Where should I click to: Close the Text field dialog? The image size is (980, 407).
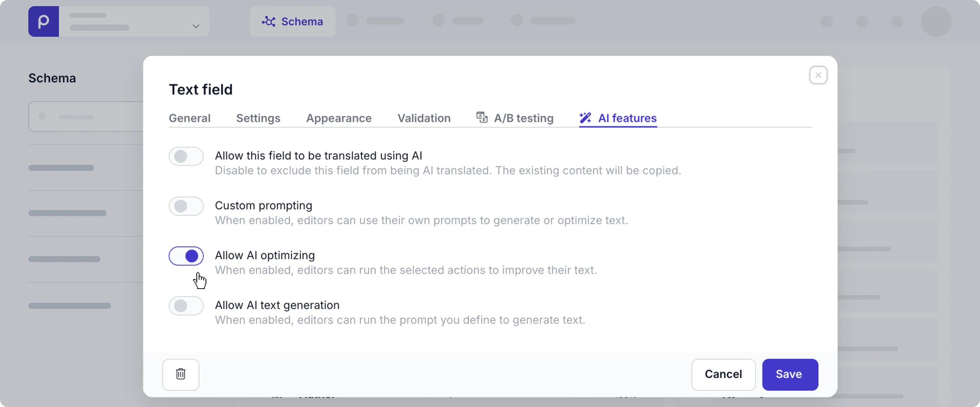[818, 75]
